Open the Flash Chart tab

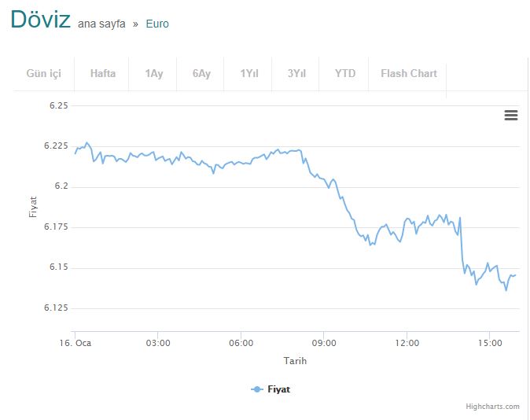coord(409,73)
